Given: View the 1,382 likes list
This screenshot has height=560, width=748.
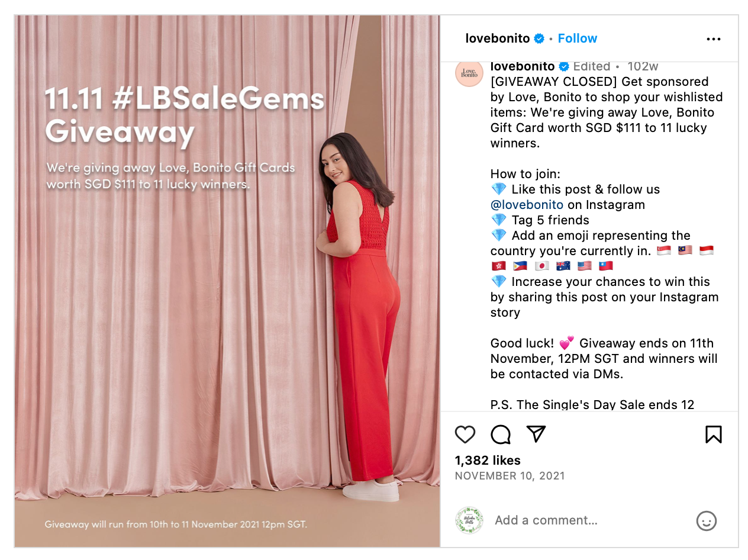Looking at the screenshot, I should click(x=488, y=461).
